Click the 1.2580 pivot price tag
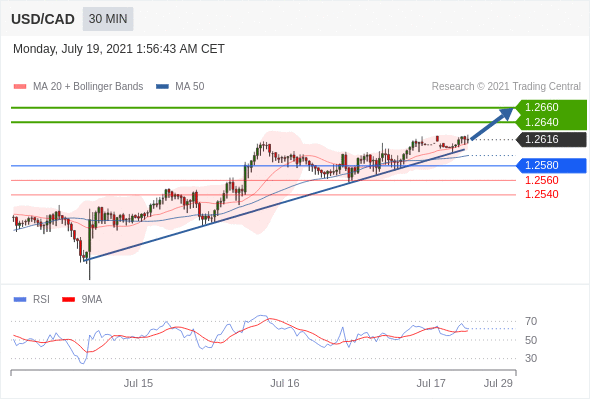The width and height of the screenshot is (590, 400). [551, 166]
